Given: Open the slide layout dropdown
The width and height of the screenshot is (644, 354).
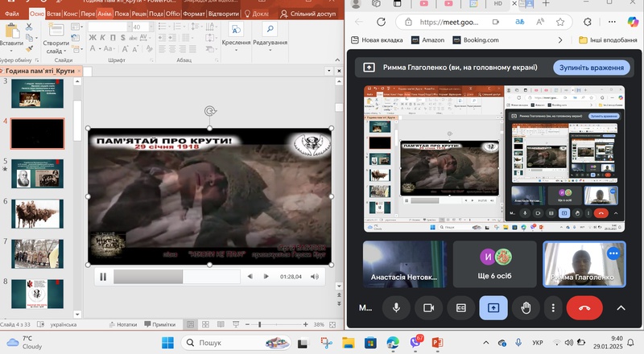Looking at the screenshot, I should point(76,27).
